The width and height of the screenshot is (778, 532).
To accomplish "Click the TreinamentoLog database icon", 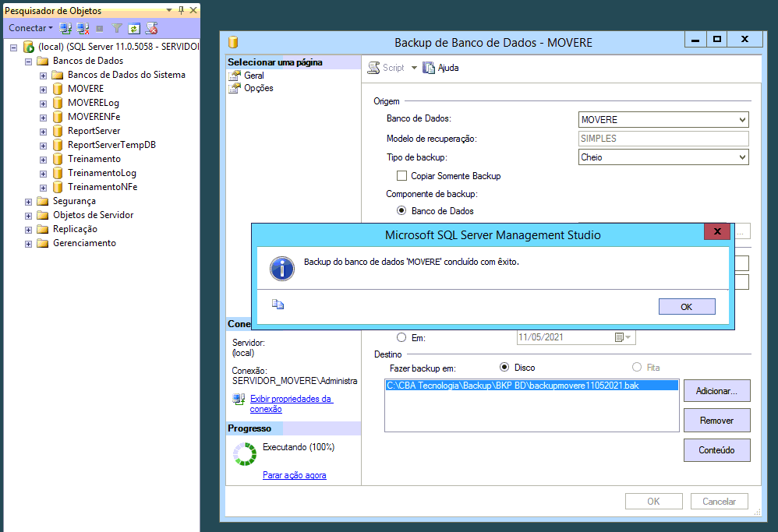I will (58, 173).
